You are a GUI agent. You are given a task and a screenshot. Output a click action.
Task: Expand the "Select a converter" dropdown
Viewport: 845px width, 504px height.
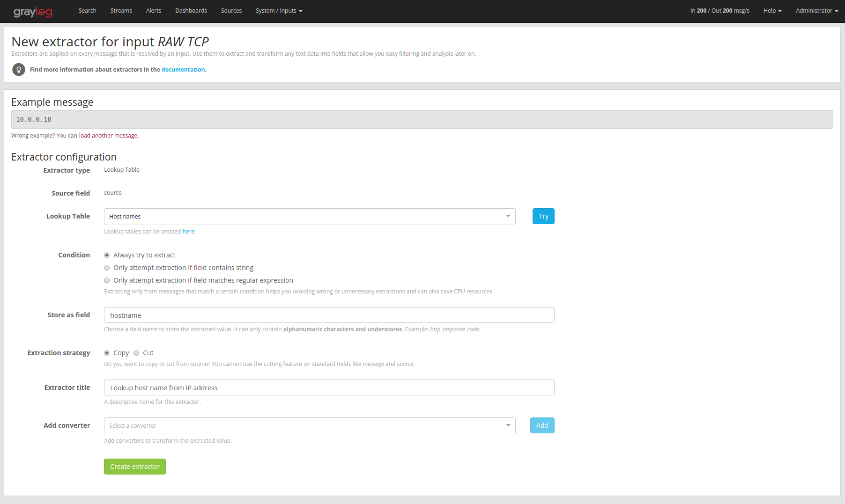point(309,426)
